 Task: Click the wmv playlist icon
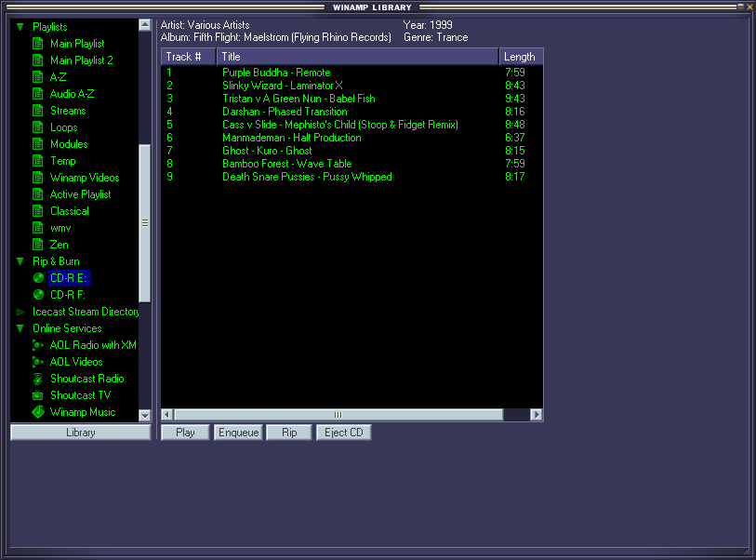pos(37,228)
